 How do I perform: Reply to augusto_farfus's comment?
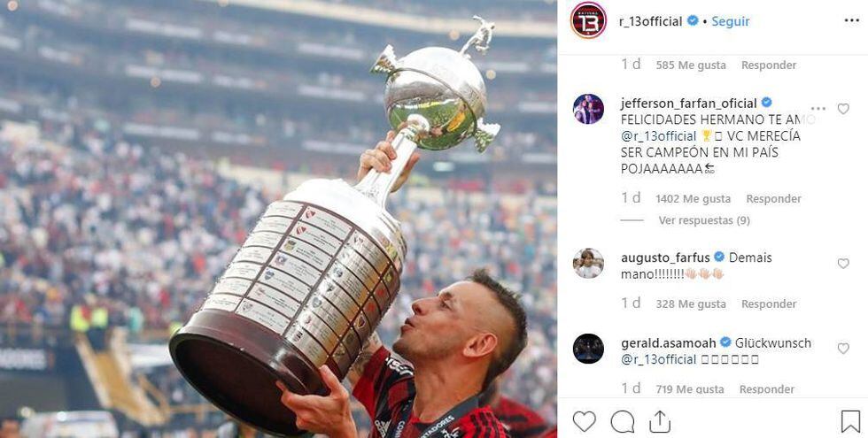[x=769, y=304]
